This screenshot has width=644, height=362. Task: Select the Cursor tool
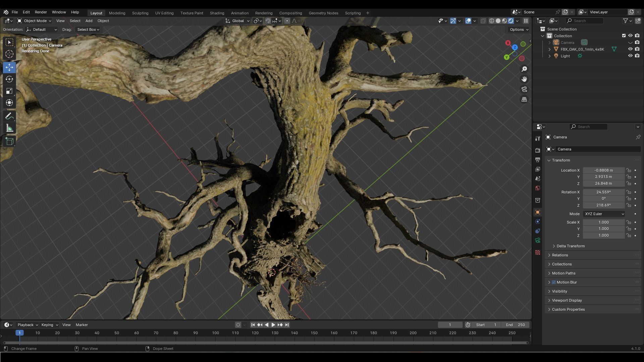pyautogui.click(x=9, y=54)
